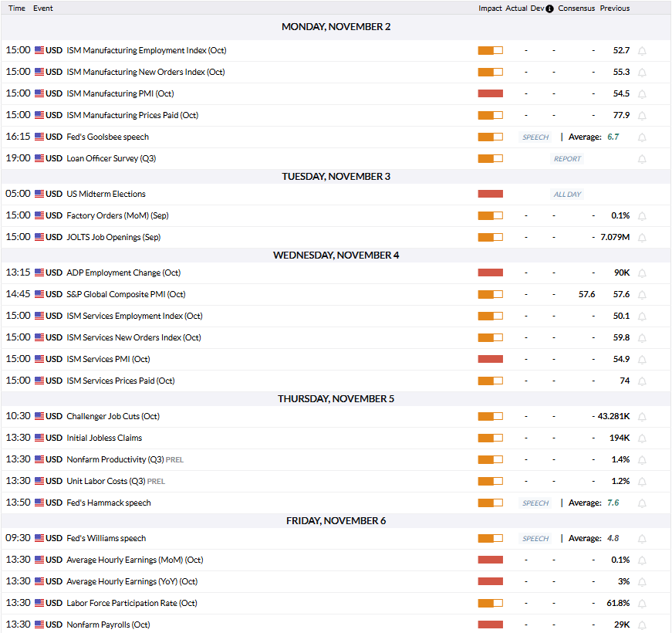Click the Previous column header
The image size is (672, 633).
(x=615, y=8)
